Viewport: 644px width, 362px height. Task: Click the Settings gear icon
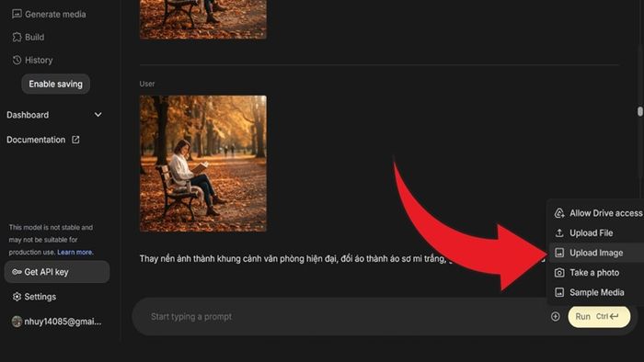[17, 297]
